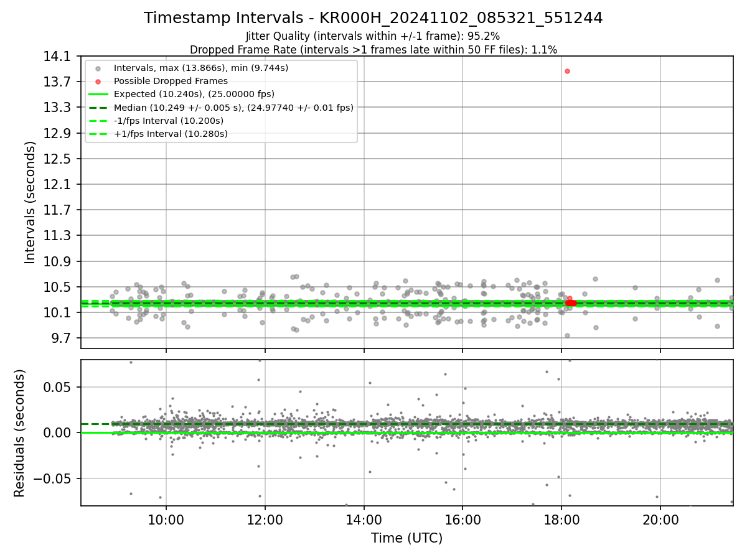Viewport: 747px width, 560px height.
Task: Click the 10:00 tick label
Action: tap(166, 520)
